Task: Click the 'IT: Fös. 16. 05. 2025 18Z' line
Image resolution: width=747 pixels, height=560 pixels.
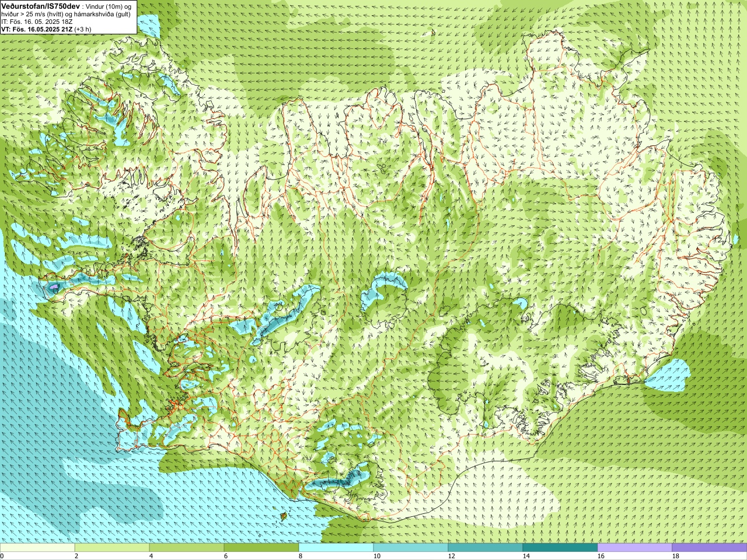Action: 37,21
